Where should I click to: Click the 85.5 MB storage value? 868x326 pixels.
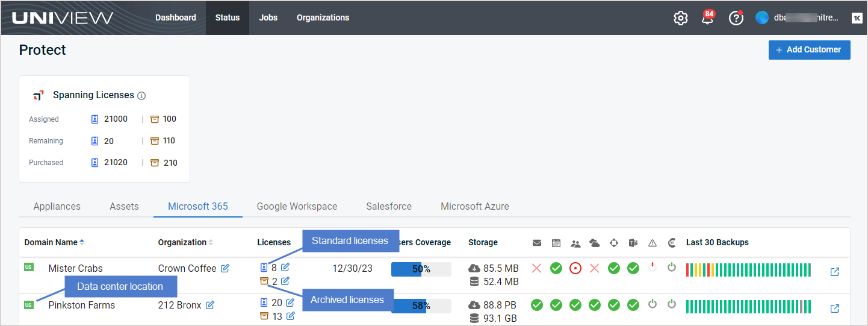pyautogui.click(x=501, y=268)
